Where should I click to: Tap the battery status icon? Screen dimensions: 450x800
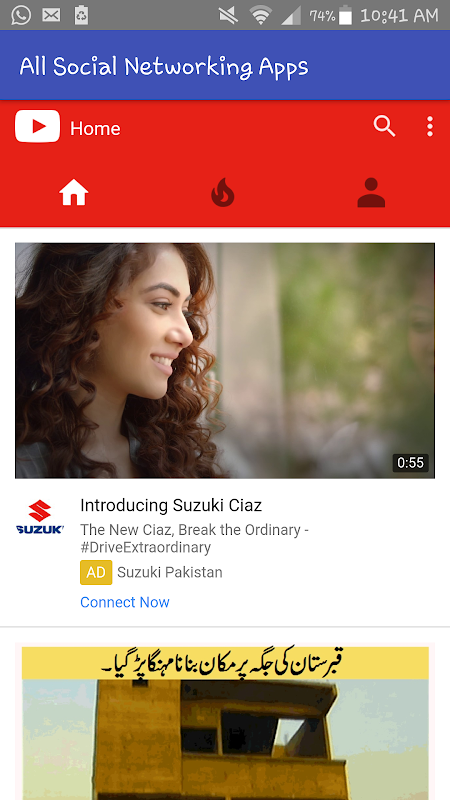pyautogui.click(x=345, y=15)
